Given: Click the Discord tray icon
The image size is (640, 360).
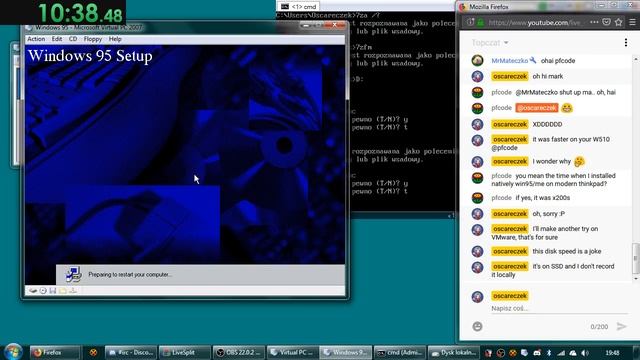Looking at the screenshot, I should pyautogui.click(x=537, y=353).
